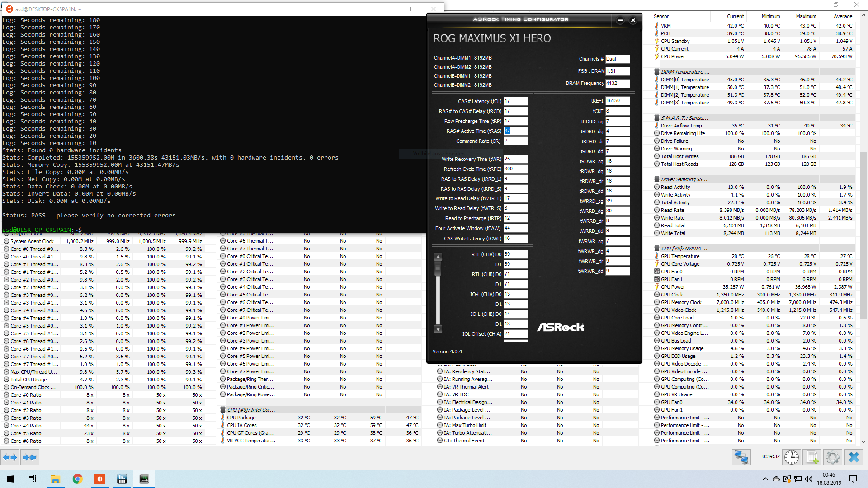Click HWiNFO expand columns arrows icon

(x=10, y=457)
